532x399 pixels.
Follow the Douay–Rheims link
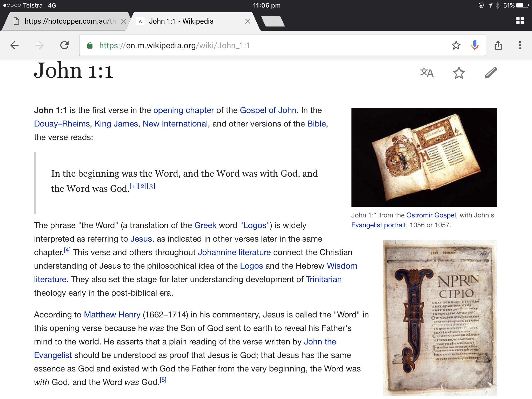pyautogui.click(x=62, y=124)
